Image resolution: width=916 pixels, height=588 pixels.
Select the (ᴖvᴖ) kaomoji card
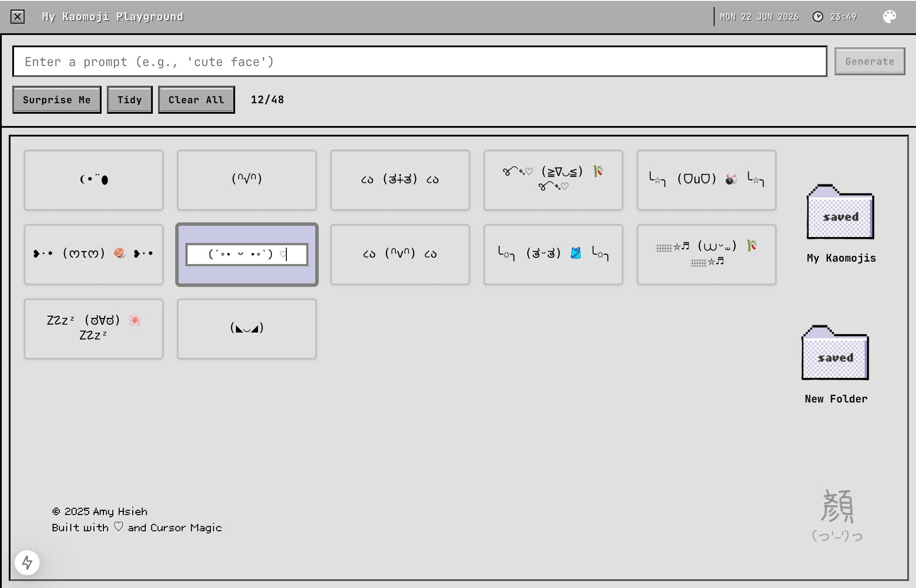(x=400, y=255)
